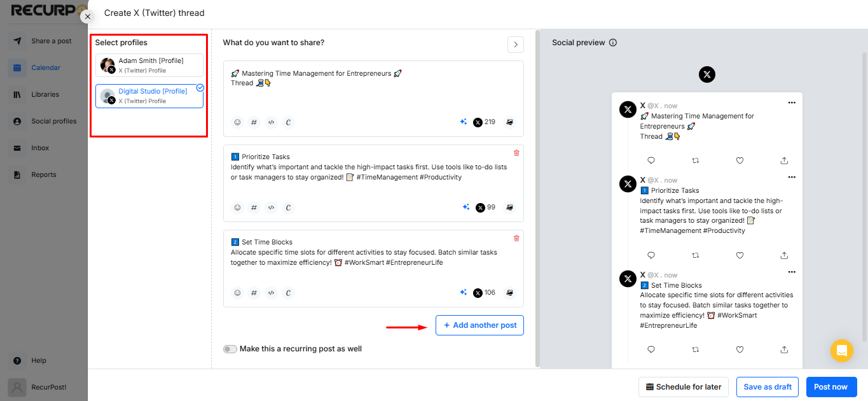Toggle recurring post switch on
Image resolution: width=868 pixels, height=401 pixels.
click(x=230, y=349)
